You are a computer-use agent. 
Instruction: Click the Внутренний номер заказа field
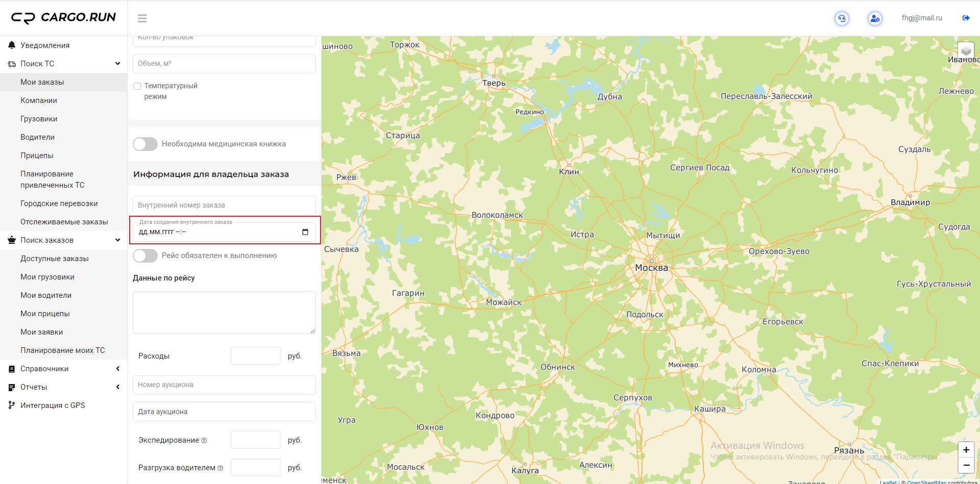(x=224, y=205)
